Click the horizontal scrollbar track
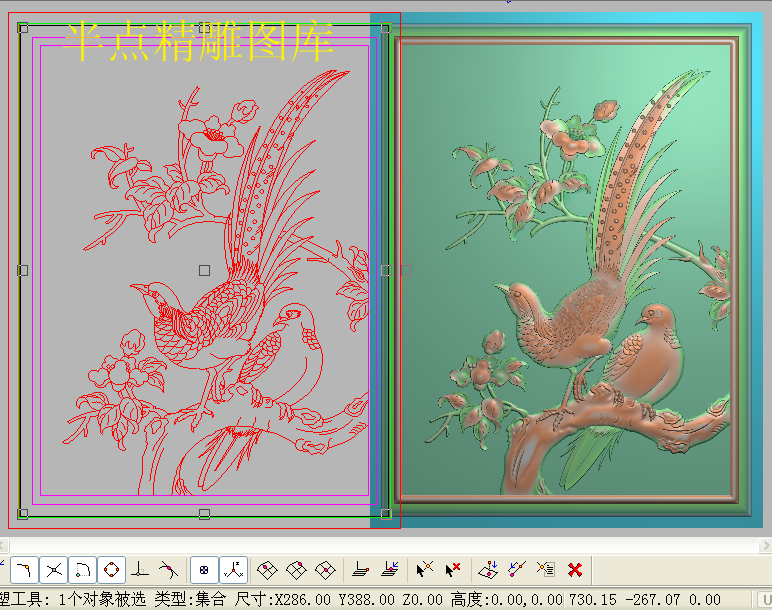 [384, 546]
